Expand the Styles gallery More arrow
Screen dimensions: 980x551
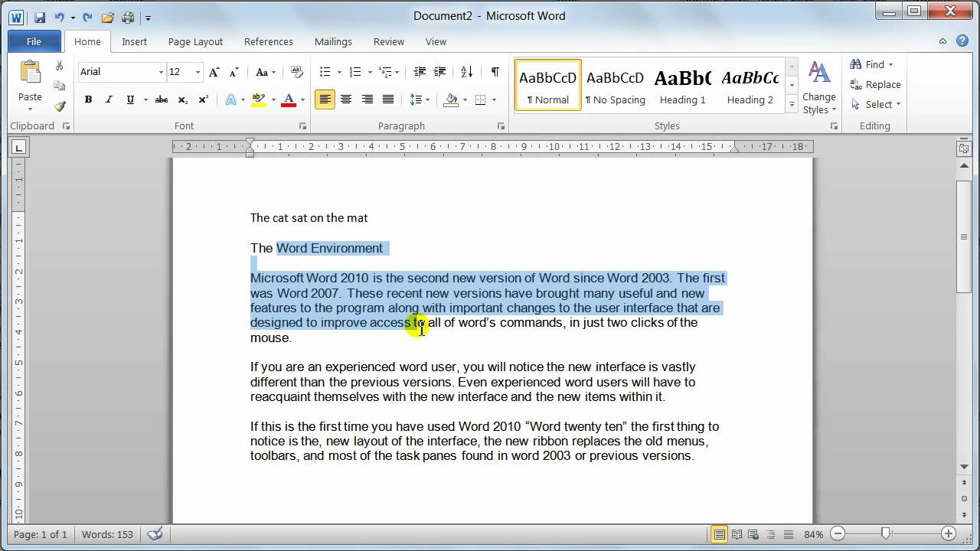pos(792,105)
